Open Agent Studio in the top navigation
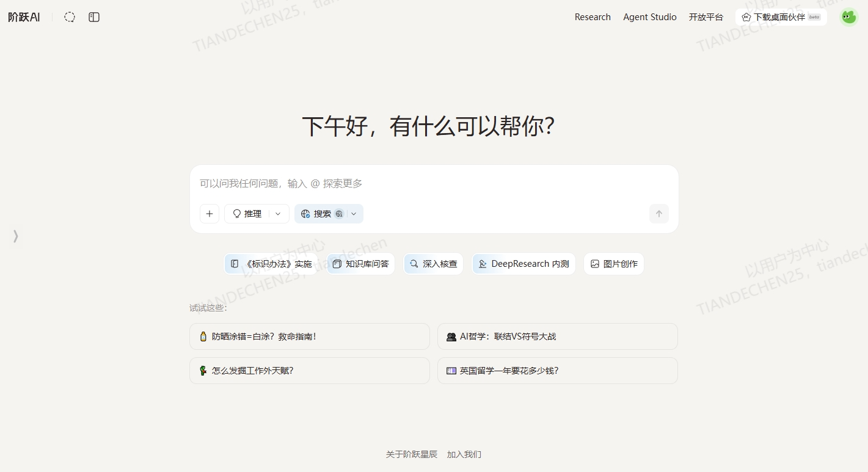Image resolution: width=868 pixels, height=472 pixels. 649,17
